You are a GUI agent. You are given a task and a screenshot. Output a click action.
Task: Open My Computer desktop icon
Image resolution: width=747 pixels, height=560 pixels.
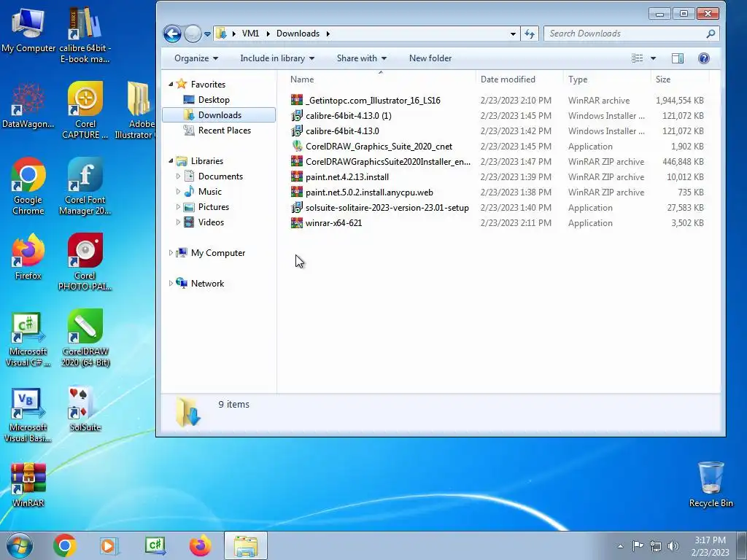[28, 29]
